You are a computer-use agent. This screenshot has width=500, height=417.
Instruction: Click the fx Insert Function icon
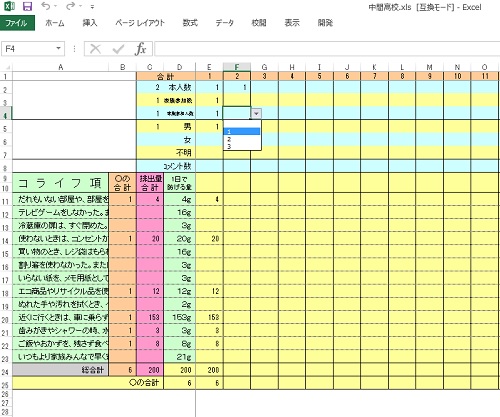tap(141, 49)
